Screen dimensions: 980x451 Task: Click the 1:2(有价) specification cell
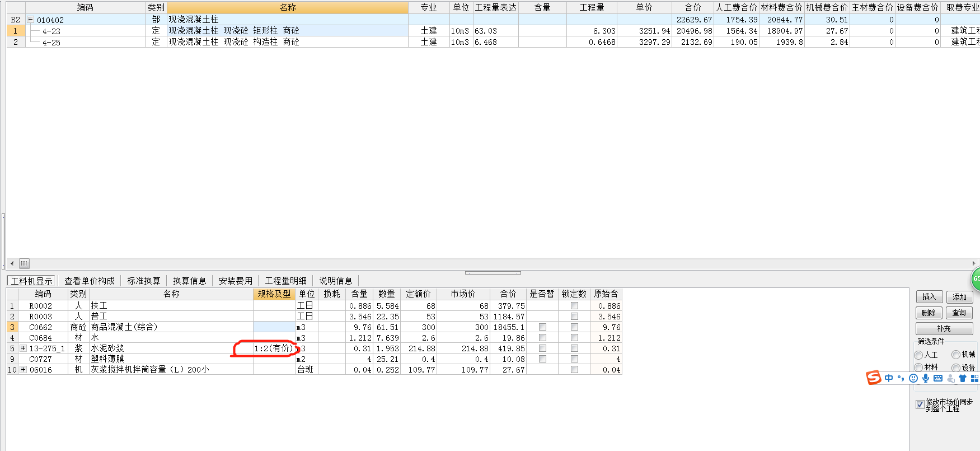pos(274,348)
